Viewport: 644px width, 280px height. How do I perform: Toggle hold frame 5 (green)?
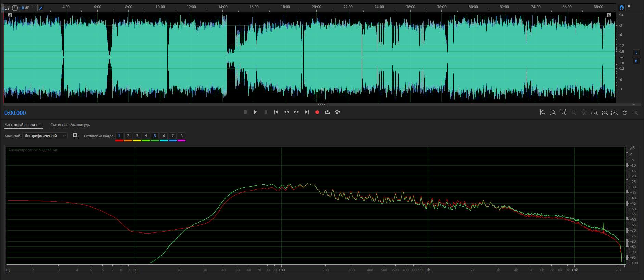[x=155, y=136]
